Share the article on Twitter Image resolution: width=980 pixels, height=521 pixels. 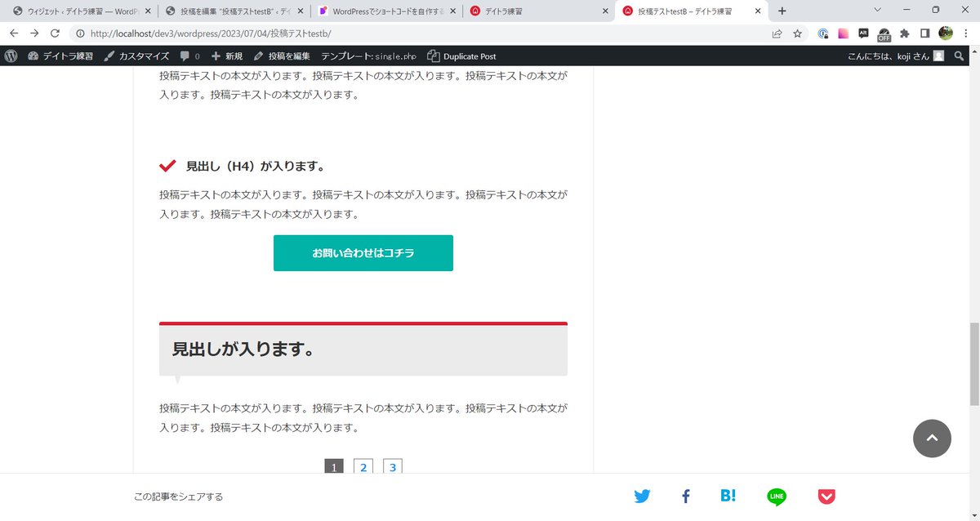[x=642, y=496]
